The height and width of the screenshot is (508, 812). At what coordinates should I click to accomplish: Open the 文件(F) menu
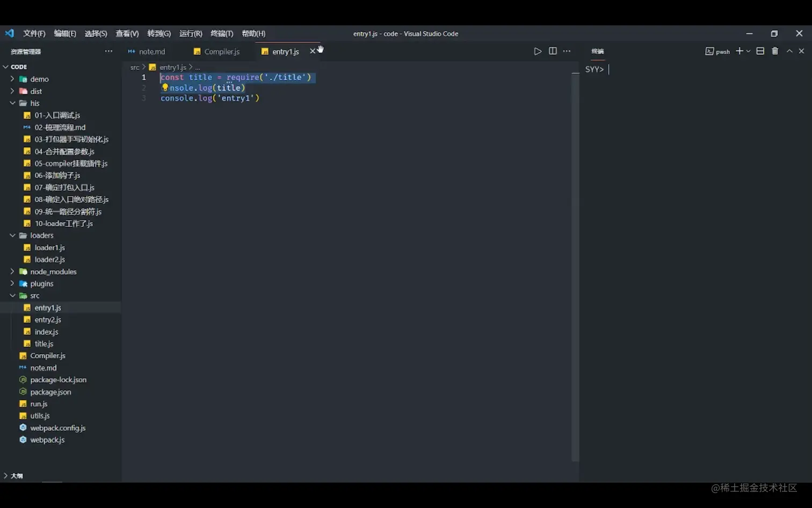pyautogui.click(x=34, y=33)
